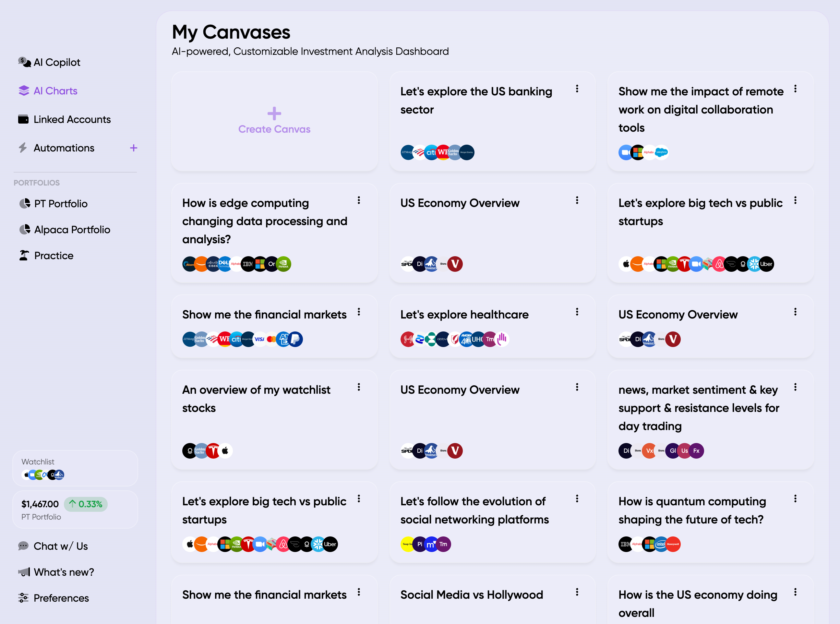Open AI Charts in the sidebar
This screenshot has height=624, width=840.
click(x=55, y=91)
